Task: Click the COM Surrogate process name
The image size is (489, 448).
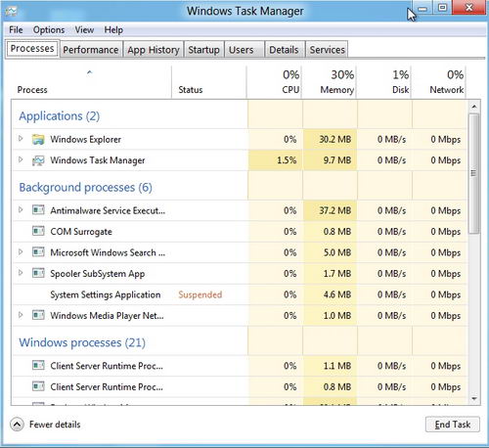Action: coord(81,232)
